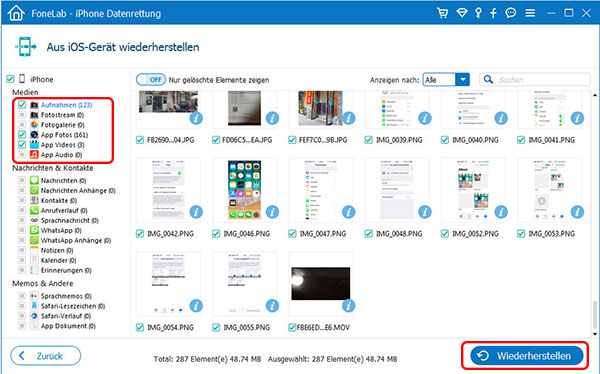Screen dimensions: 600x374
Task: Show info for IMG_0048.PNG
Action: pos(424,212)
